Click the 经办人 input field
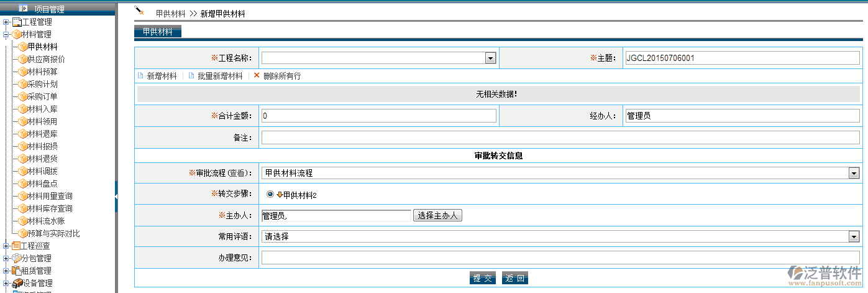Viewport: 868px width, 293px height. click(741, 116)
